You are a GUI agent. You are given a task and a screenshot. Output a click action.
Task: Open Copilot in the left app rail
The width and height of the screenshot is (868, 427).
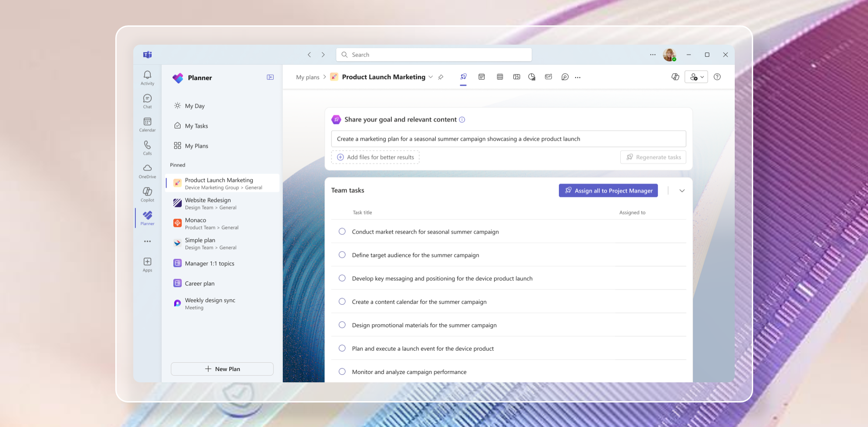click(147, 194)
